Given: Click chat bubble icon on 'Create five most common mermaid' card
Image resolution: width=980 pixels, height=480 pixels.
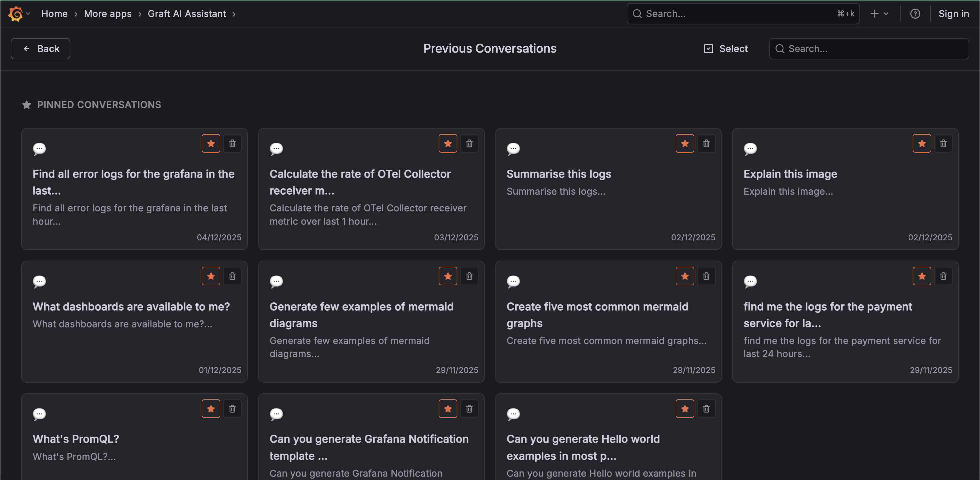Looking at the screenshot, I should point(513,281).
